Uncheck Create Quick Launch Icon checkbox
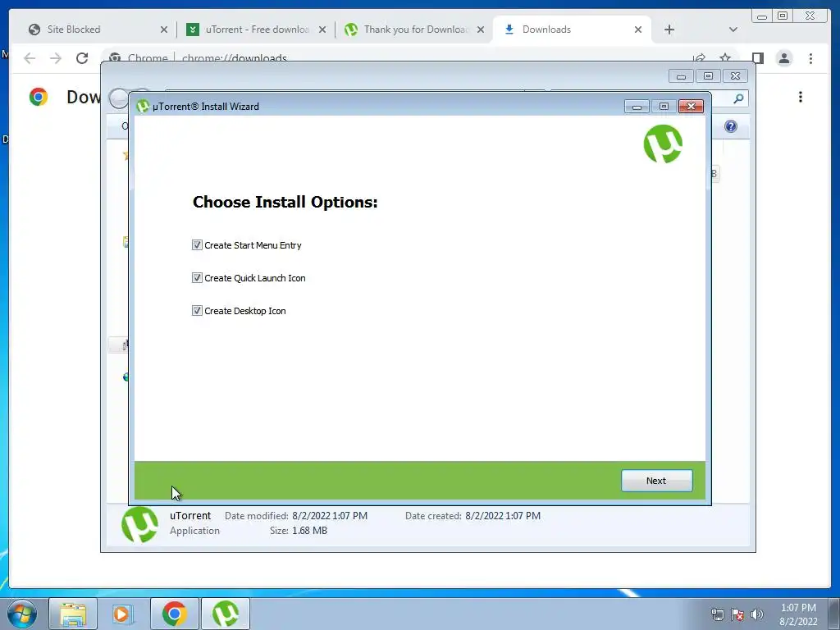 coord(197,278)
